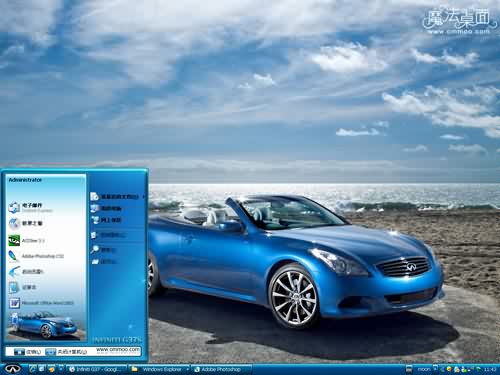Image resolution: width=500 pixels, height=375 pixels.
Task: Switch to the Infiniti G37 Google taskbar window
Action: (x=97, y=369)
